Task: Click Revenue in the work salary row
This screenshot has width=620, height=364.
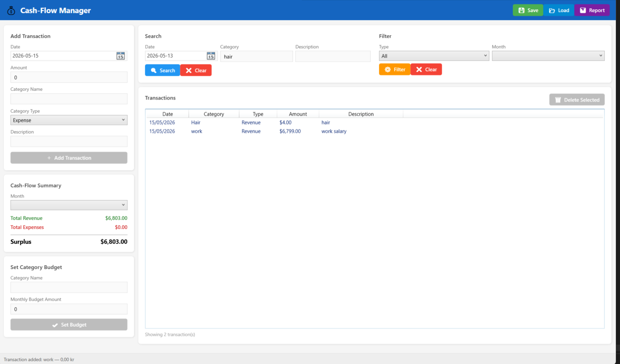Action: 251,132
